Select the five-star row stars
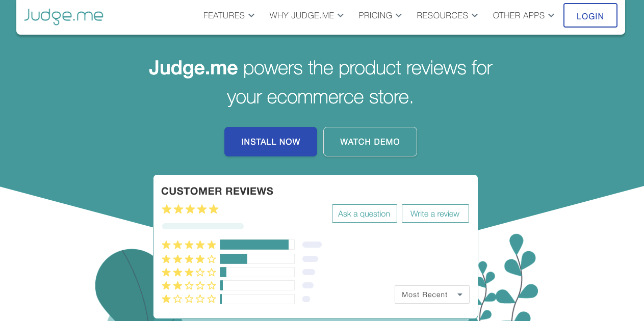644x321 pixels. pyautogui.click(x=189, y=245)
